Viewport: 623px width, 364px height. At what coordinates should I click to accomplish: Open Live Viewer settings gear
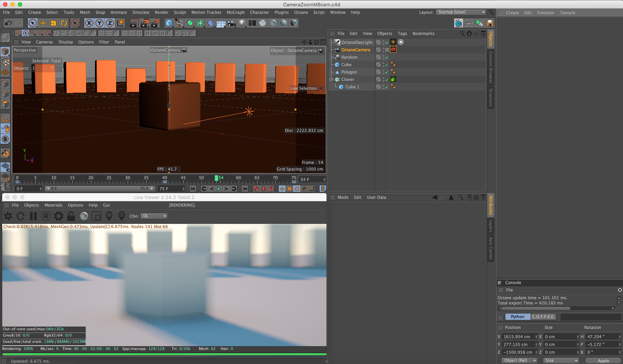click(59, 216)
